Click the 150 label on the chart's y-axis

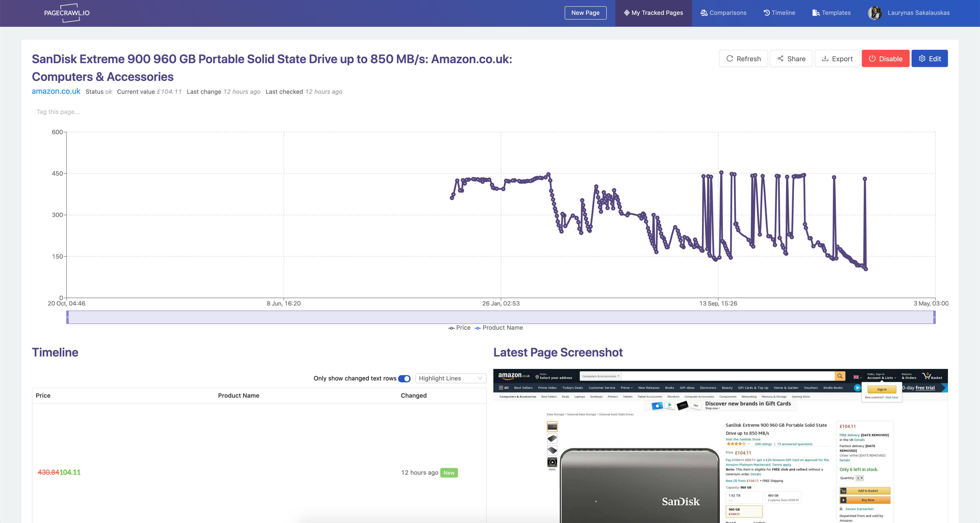[57, 256]
